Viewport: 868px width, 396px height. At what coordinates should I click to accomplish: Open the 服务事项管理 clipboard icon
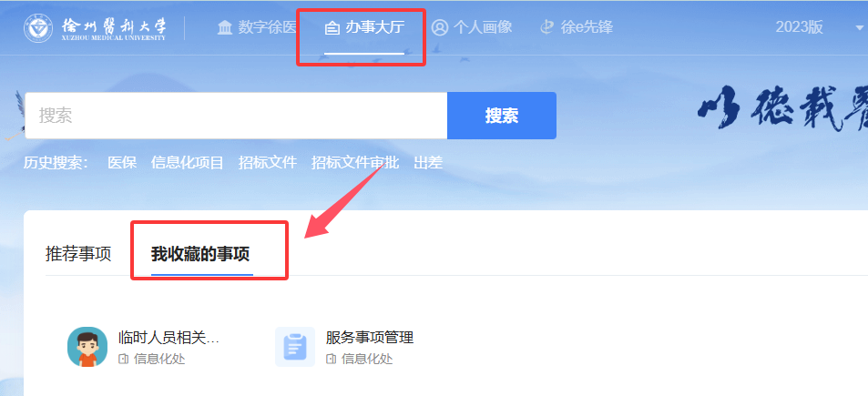(295, 347)
